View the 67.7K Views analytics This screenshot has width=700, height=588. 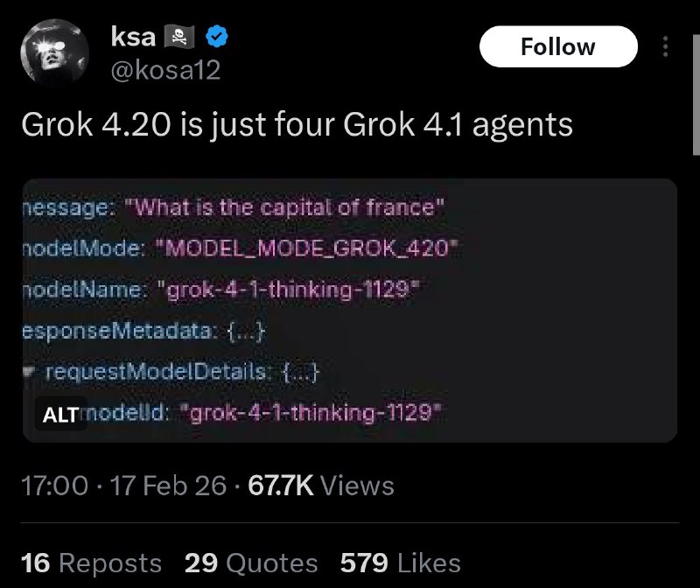322,486
